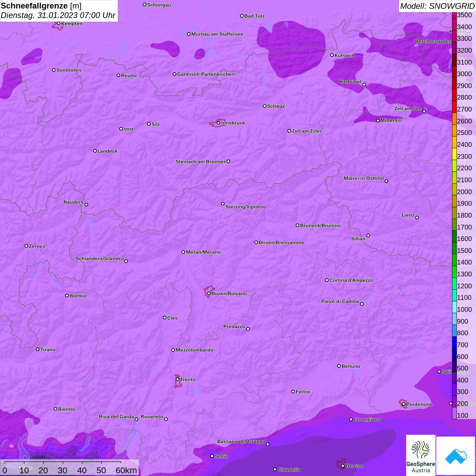This screenshot has width=476, height=476.
Task: Select the Bassano del Grappa label
Action: pos(241,441)
